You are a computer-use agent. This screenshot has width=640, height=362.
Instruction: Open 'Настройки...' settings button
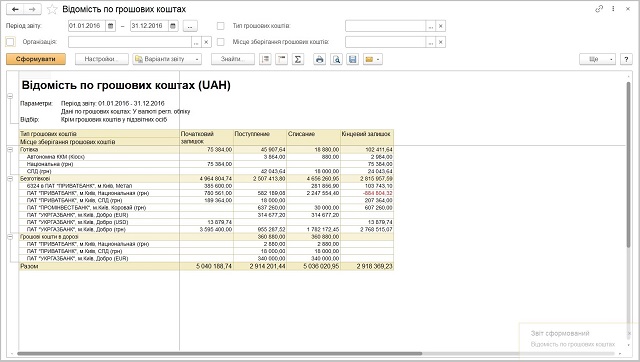[102, 59]
